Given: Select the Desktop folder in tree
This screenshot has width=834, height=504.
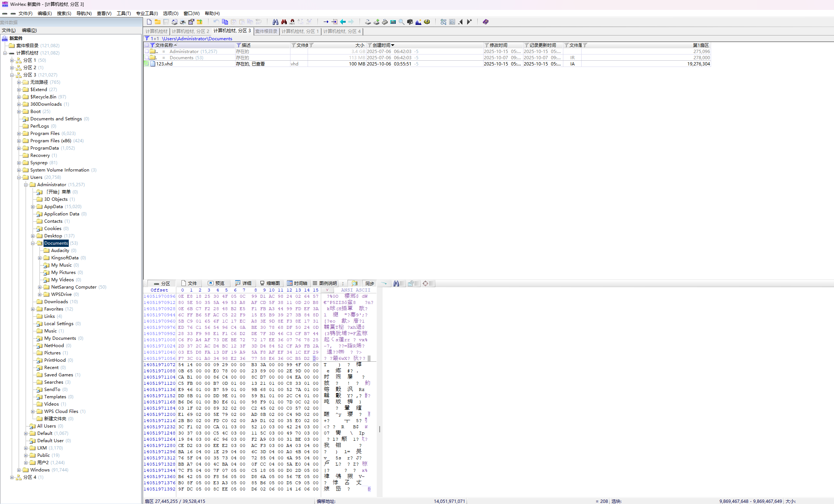Looking at the screenshot, I should point(53,236).
